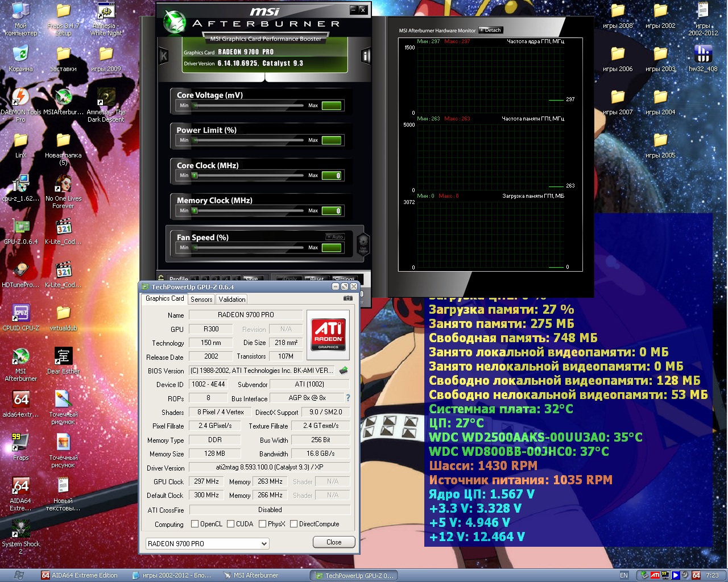The width and height of the screenshot is (728, 582).
Task: Open the Fraps 3.4.7 setup folder
Action: [x=63, y=19]
